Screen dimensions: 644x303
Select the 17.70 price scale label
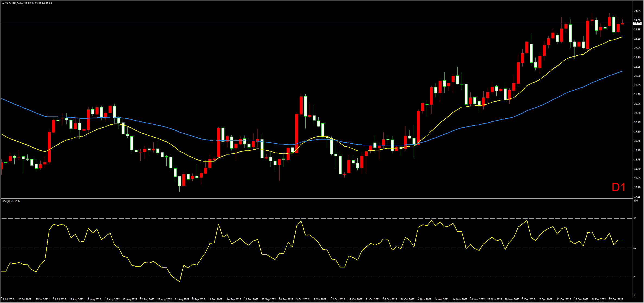(x=637, y=187)
